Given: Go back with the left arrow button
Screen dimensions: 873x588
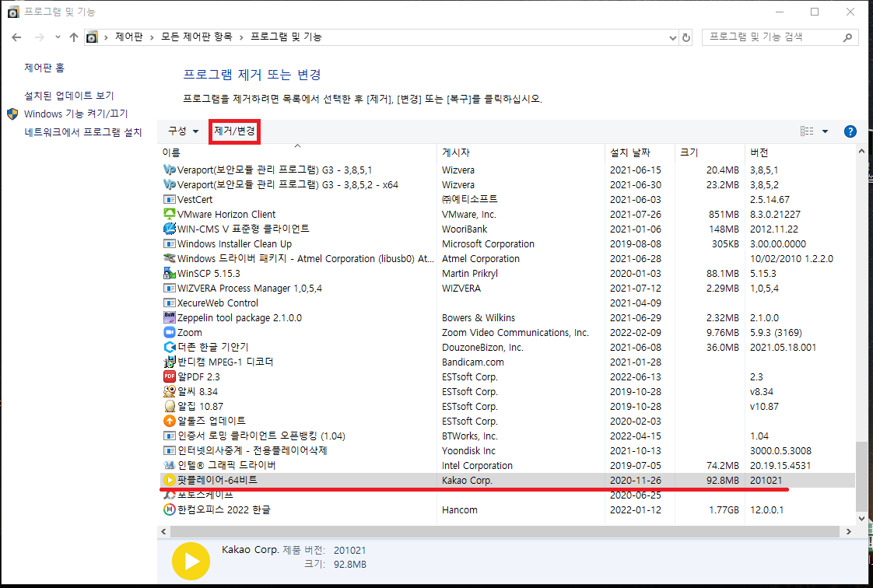Looking at the screenshot, I should coord(16,37).
